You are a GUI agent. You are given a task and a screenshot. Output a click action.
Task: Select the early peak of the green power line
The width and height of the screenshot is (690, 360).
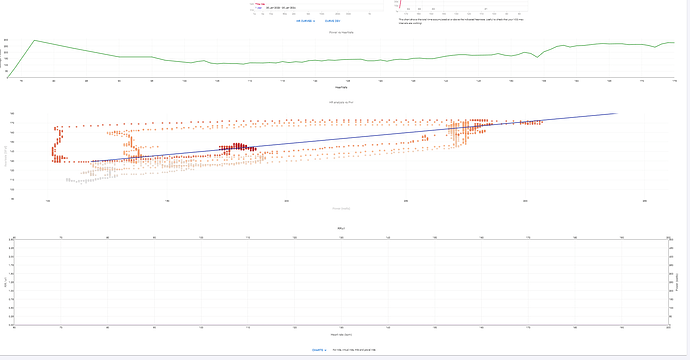35,40
